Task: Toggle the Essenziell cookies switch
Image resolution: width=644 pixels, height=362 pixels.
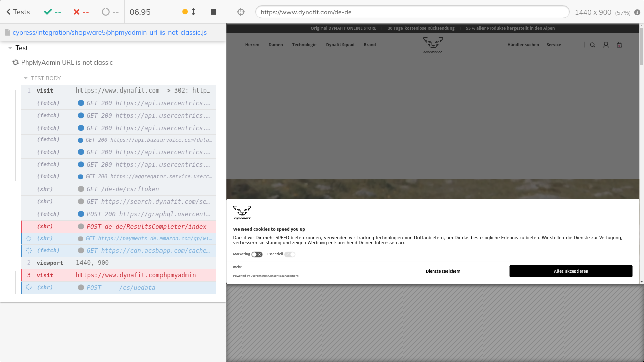Action: pos(290,254)
